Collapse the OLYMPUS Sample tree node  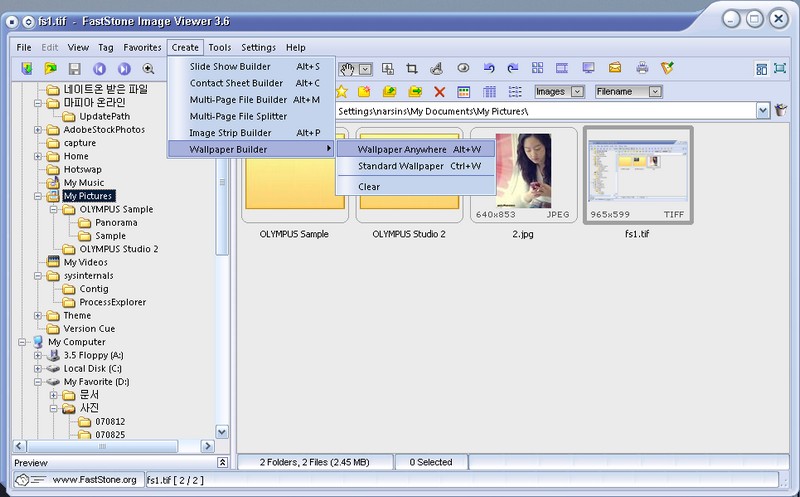coord(54,209)
